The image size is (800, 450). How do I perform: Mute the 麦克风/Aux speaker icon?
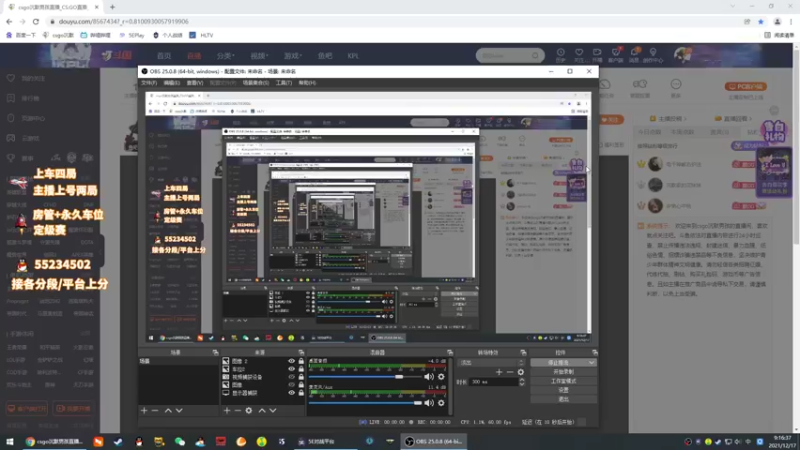pyautogui.click(x=429, y=403)
